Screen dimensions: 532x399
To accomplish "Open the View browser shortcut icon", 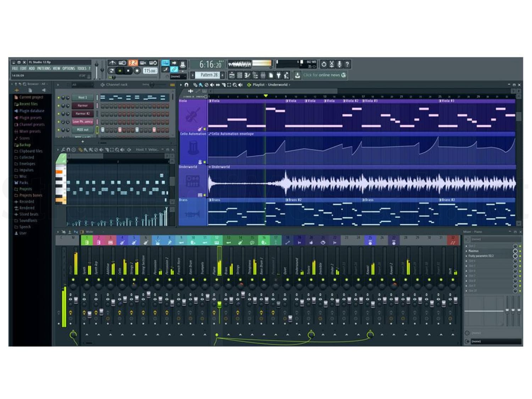I will 255,75.
